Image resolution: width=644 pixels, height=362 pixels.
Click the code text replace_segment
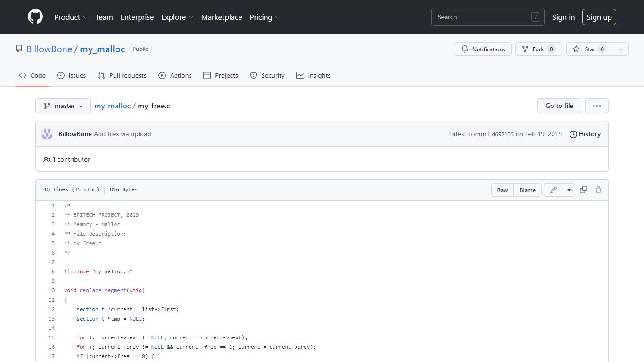click(103, 290)
